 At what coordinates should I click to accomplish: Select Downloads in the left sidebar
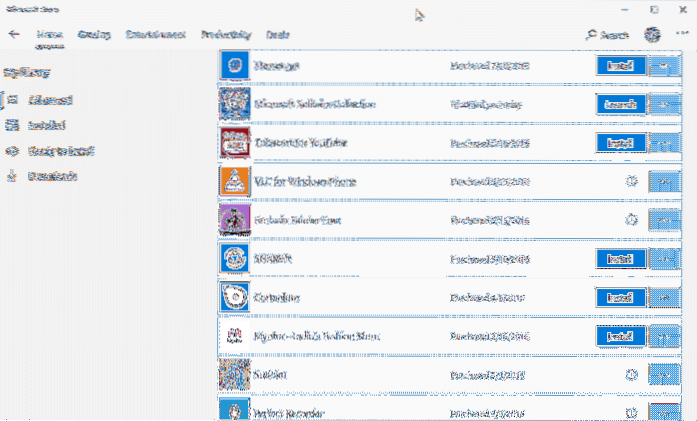click(x=47, y=177)
